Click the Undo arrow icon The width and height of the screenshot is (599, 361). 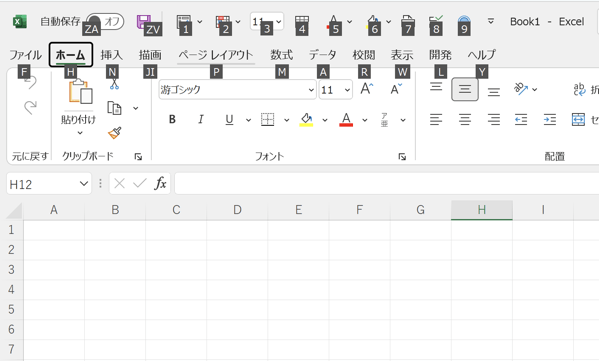[30, 83]
